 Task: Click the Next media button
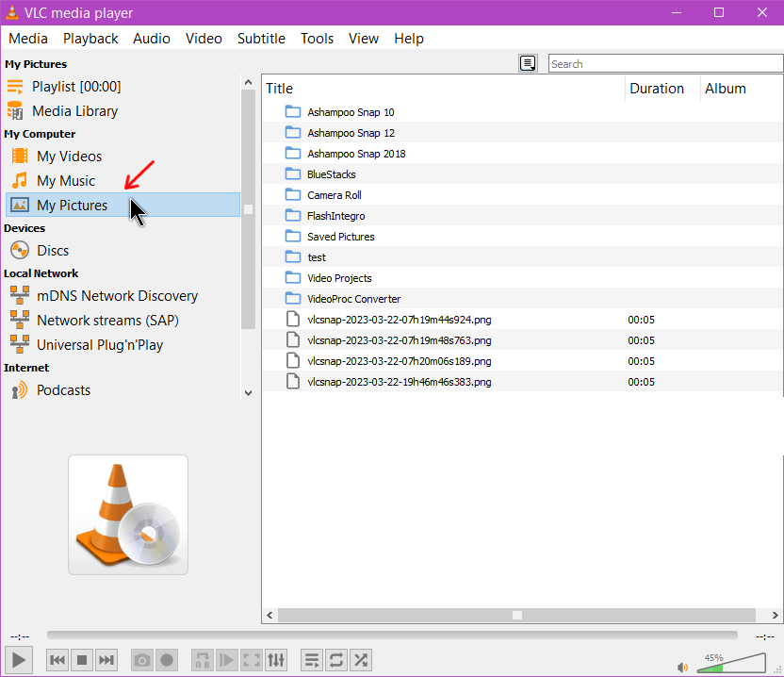[x=106, y=660]
